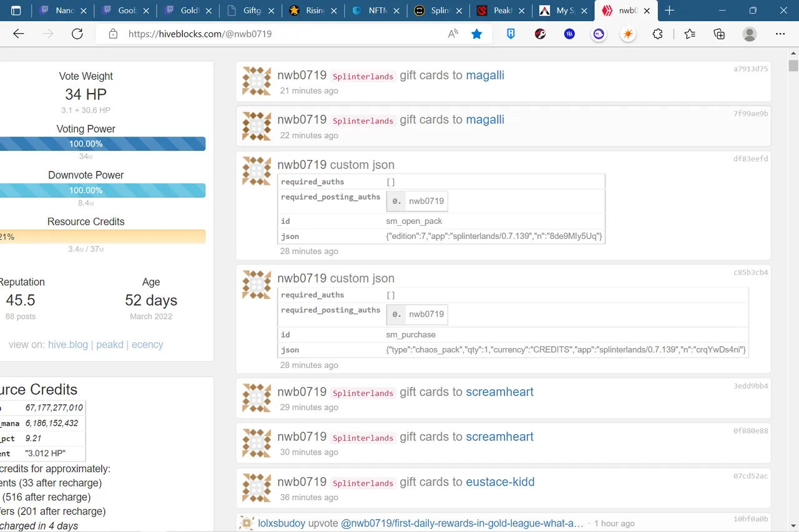Click the Resource Credits progress bar

[x=102, y=236]
